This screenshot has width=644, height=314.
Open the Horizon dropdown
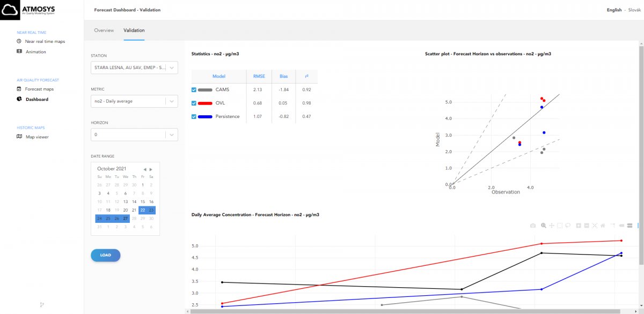coord(134,135)
